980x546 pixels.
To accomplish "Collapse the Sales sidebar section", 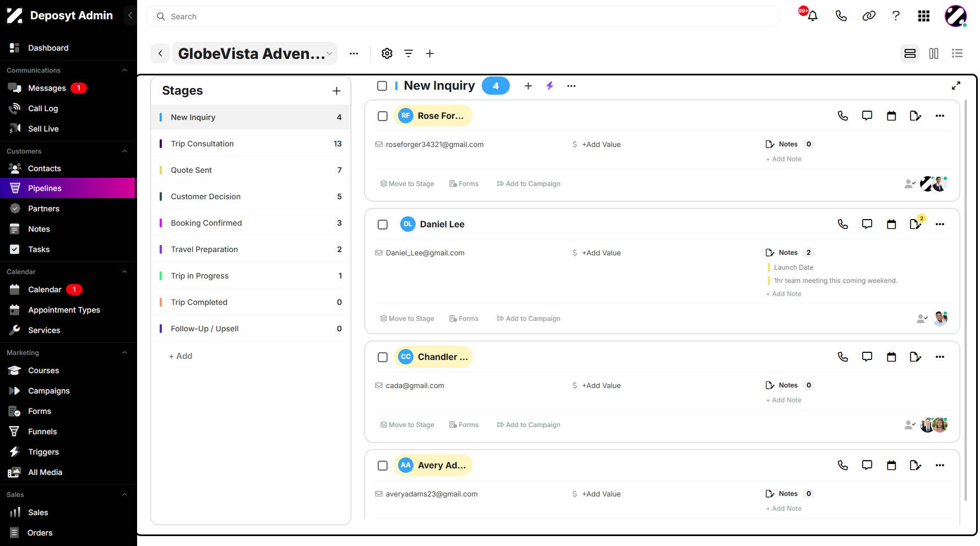I will click(124, 495).
